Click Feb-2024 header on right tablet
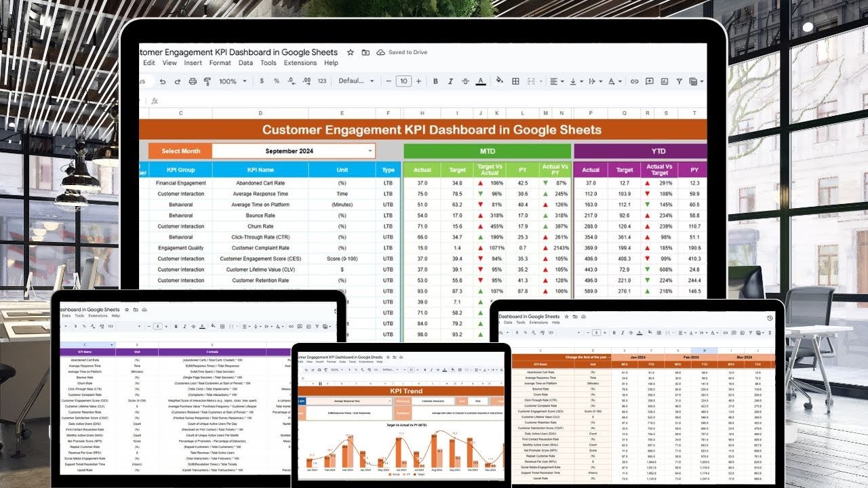868x488 pixels. tap(692, 357)
